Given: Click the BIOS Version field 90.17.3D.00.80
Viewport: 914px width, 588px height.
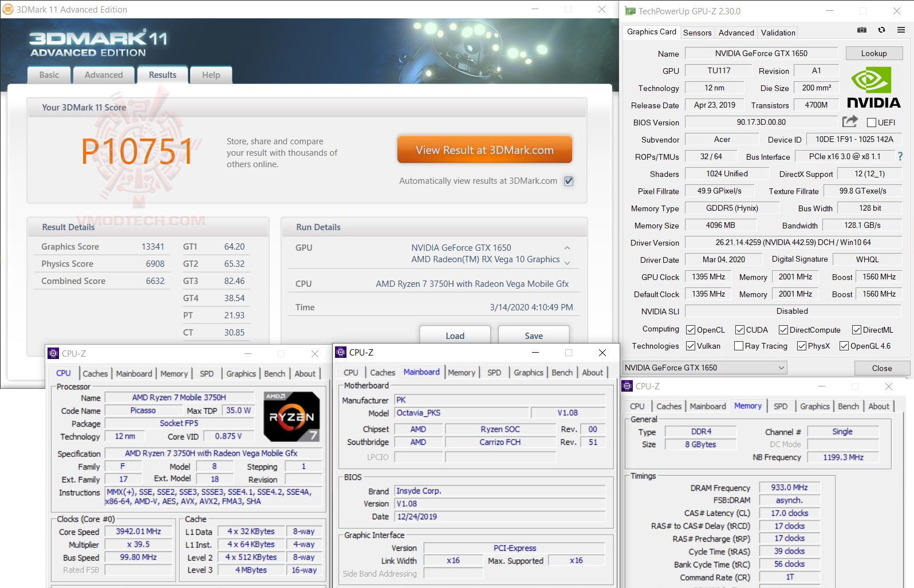Looking at the screenshot, I should point(761,122).
